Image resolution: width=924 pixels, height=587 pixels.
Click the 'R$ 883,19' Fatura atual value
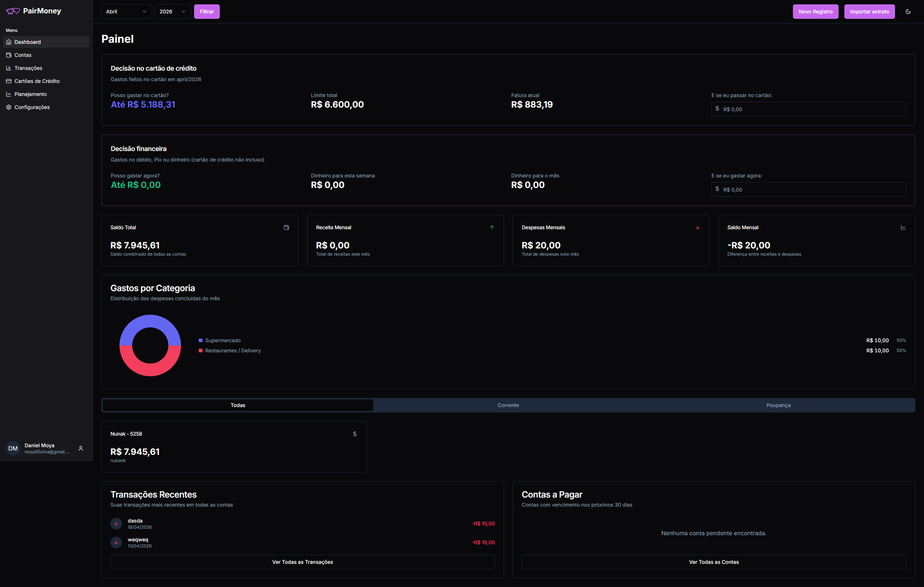click(x=532, y=104)
